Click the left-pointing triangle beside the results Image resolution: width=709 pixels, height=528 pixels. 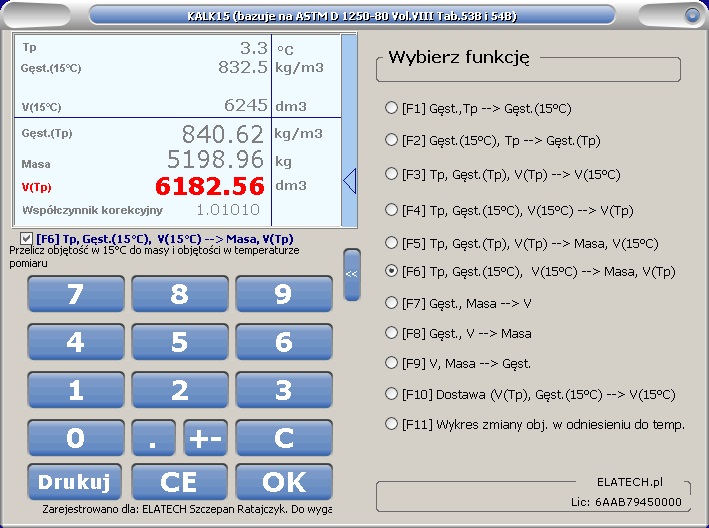350,181
